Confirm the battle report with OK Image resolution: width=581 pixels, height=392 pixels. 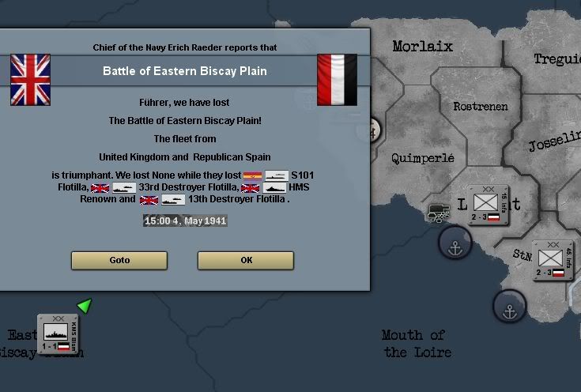(246, 261)
